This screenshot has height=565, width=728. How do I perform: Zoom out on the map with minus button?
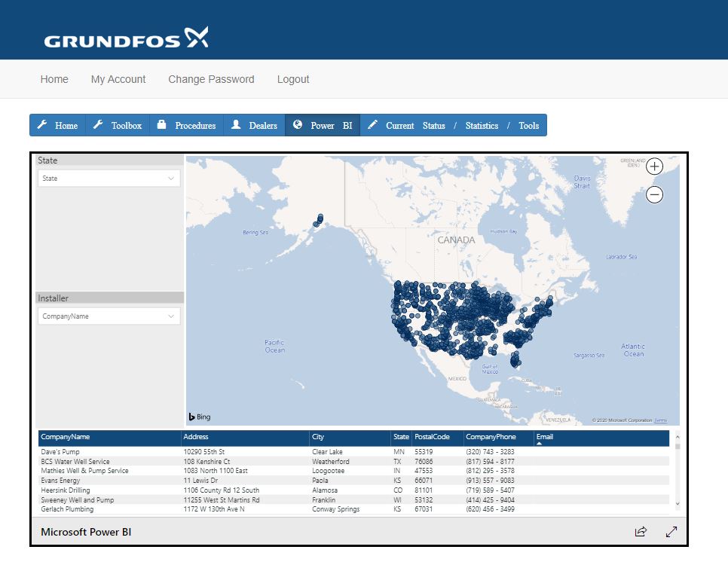pyautogui.click(x=654, y=194)
